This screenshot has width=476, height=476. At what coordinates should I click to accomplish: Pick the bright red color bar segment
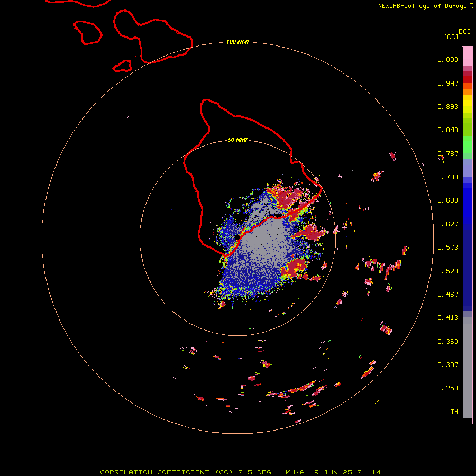467,79
